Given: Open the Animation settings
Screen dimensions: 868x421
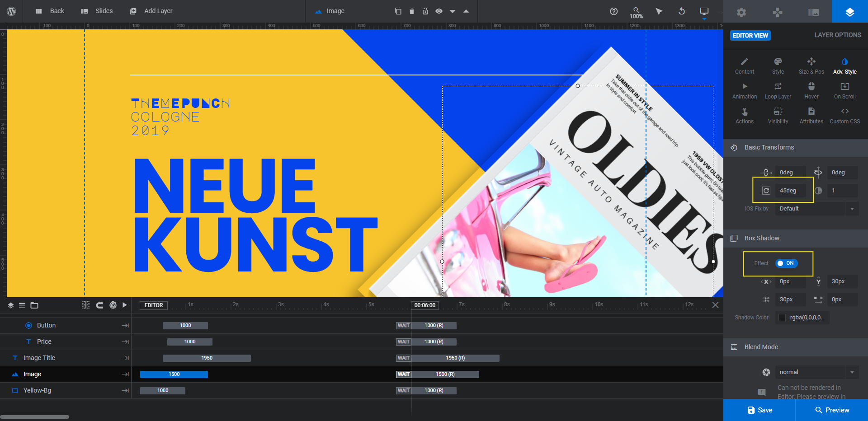Looking at the screenshot, I should (x=745, y=91).
